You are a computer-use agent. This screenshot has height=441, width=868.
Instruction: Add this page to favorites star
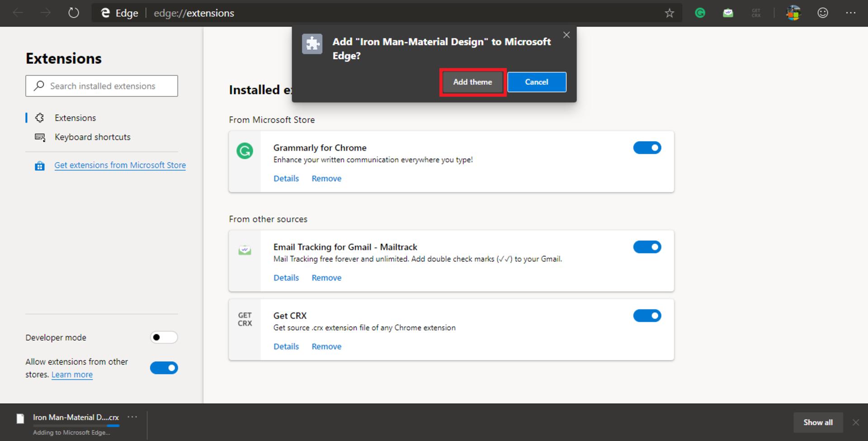[x=670, y=13]
